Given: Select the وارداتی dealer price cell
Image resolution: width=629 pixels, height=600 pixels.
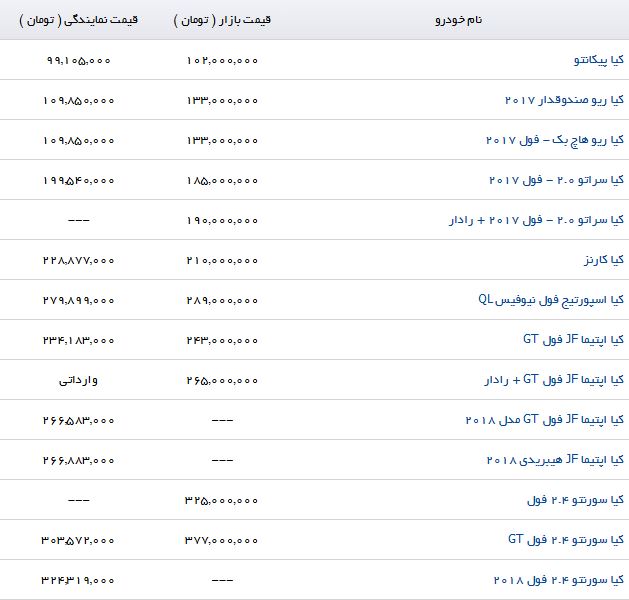Looking at the screenshot, I should [x=78, y=380].
